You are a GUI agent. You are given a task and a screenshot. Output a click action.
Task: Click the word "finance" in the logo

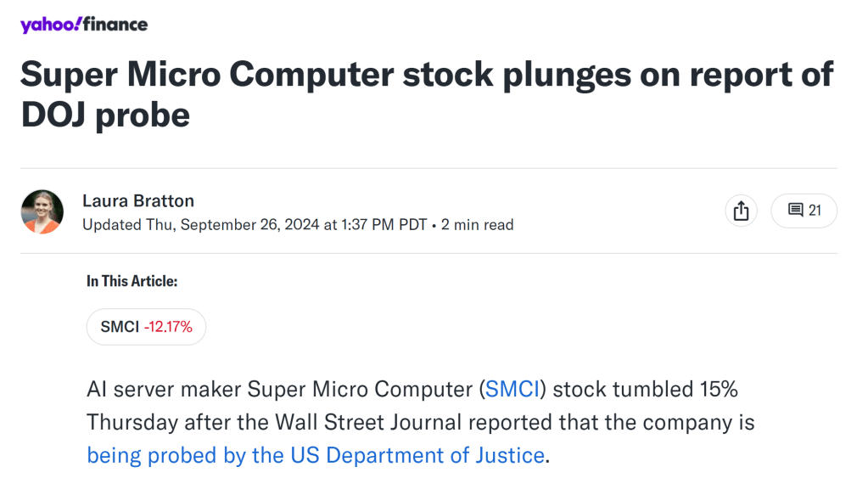coord(116,25)
